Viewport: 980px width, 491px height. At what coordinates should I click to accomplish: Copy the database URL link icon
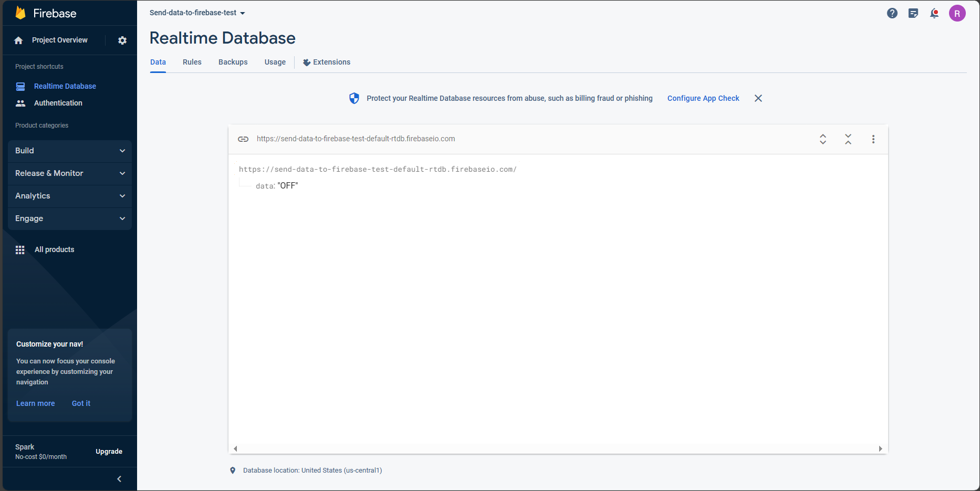[243, 139]
